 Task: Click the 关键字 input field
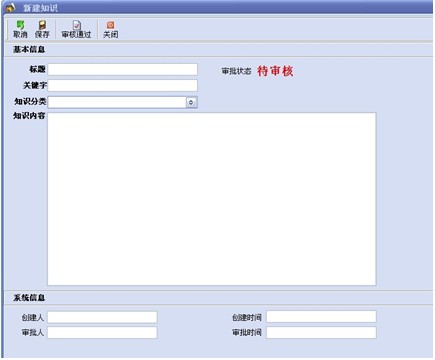pyautogui.click(x=123, y=85)
